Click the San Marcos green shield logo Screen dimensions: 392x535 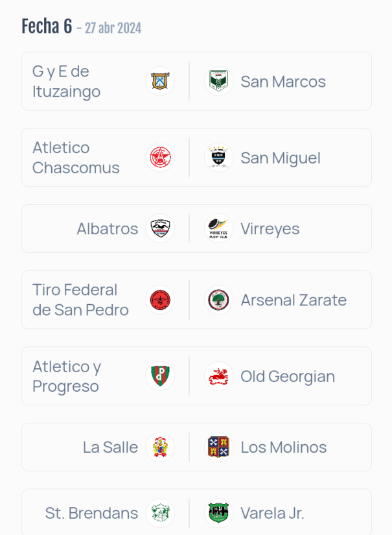(x=218, y=81)
